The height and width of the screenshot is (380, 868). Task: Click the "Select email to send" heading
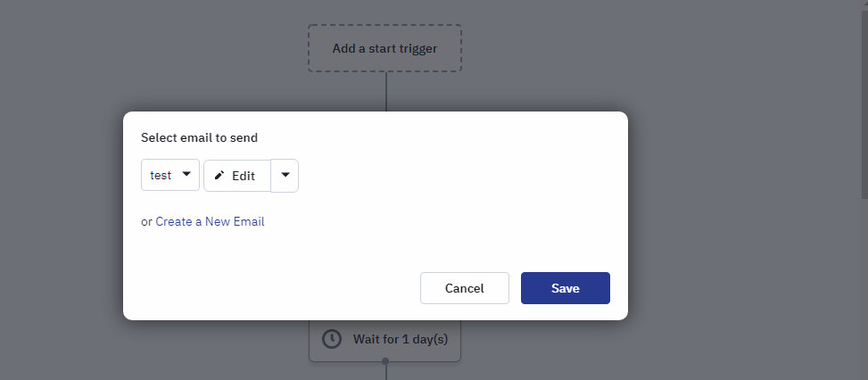(199, 137)
